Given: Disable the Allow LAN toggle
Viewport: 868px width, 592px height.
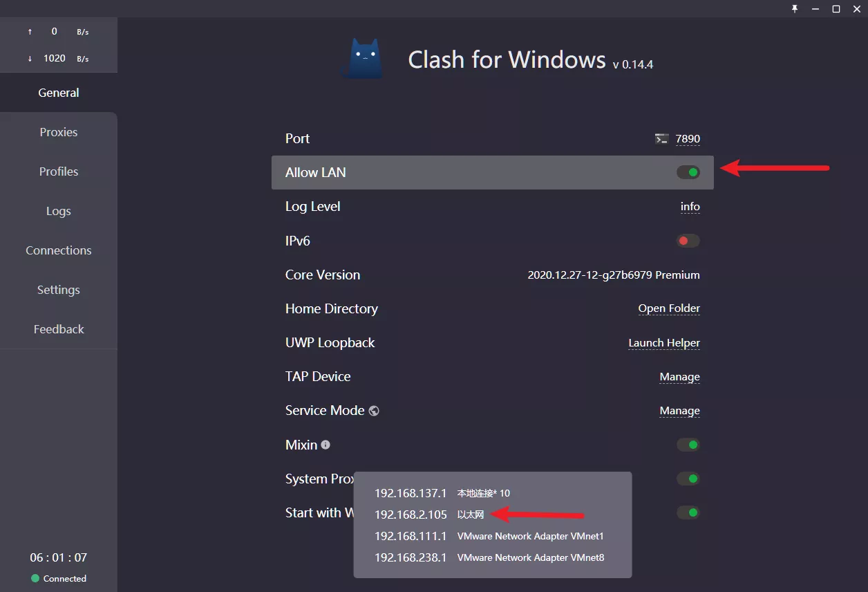Looking at the screenshot, I should point(688,172).
